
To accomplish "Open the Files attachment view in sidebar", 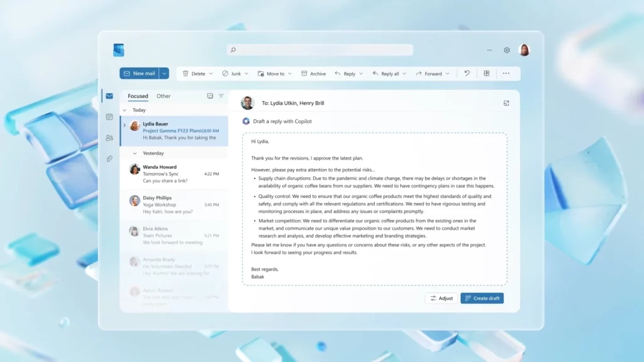I will click(109, 159).
